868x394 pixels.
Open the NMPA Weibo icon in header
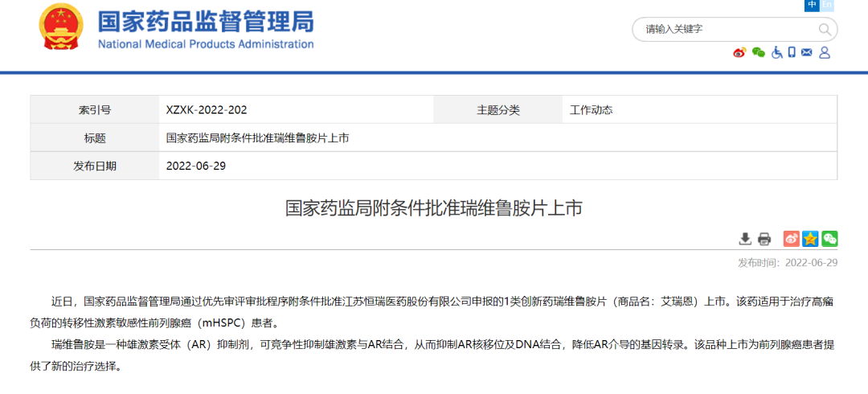(739, 52)
